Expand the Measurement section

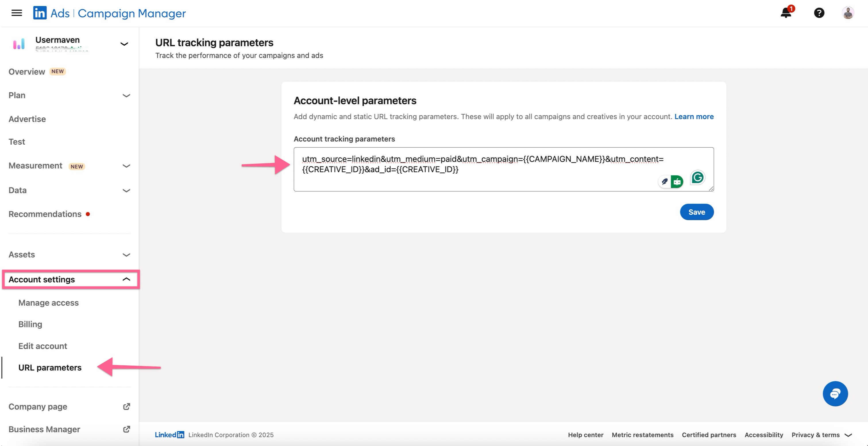126,166
